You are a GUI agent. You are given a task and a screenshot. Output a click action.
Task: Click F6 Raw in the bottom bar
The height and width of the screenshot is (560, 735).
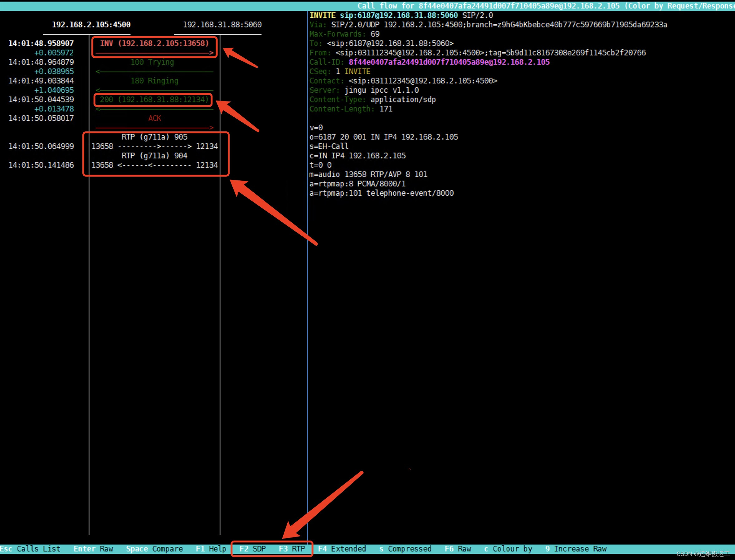tap(458, 549)
